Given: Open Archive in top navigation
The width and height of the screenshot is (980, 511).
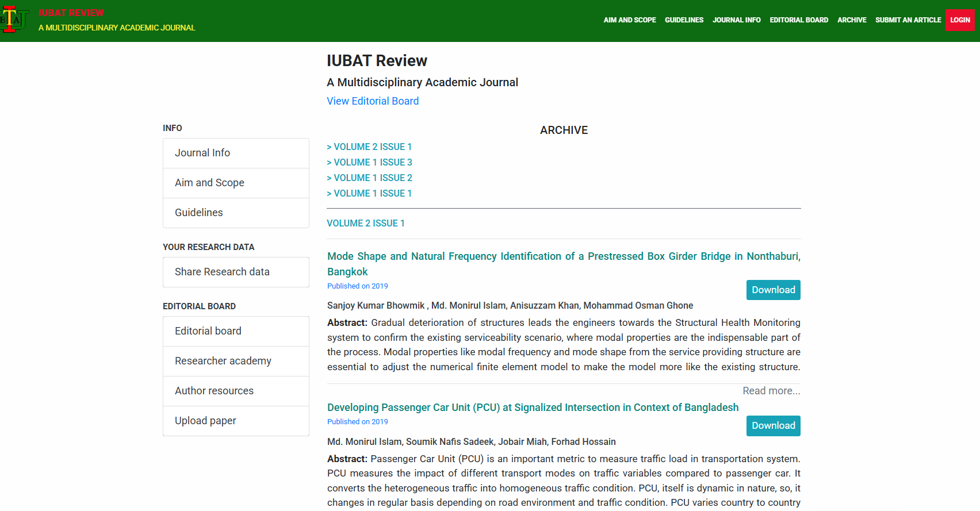Looking at the screenshot, I should coord(852,20).
